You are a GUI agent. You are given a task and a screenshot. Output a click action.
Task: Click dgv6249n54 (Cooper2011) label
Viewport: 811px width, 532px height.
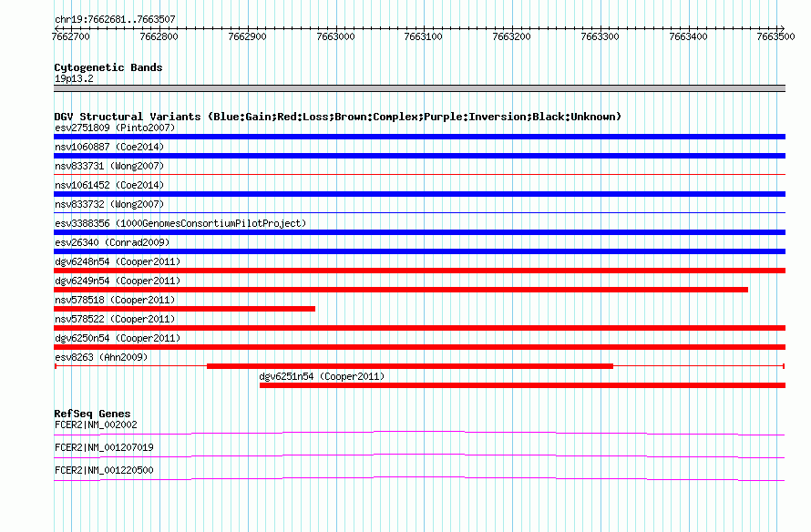118,281
